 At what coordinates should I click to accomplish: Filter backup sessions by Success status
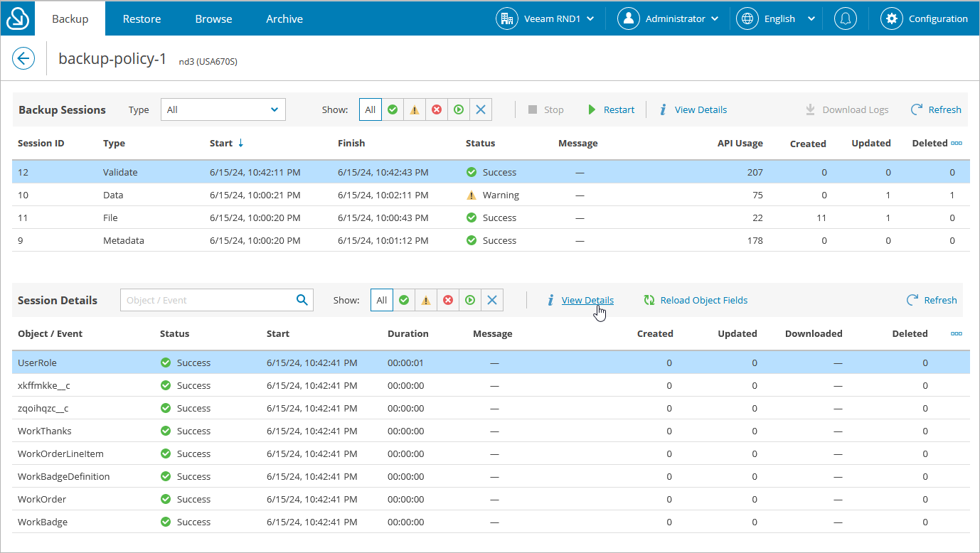click(393, 109)
